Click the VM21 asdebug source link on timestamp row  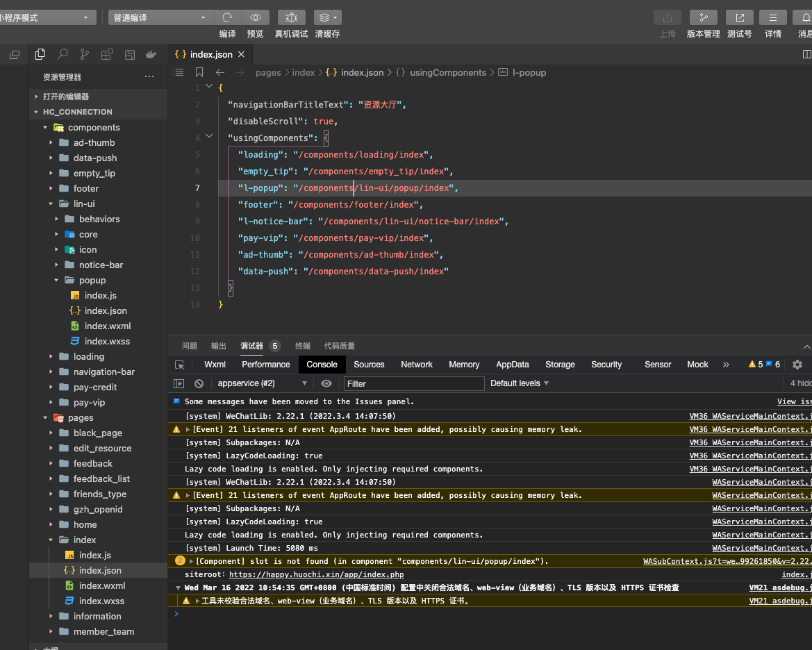[x=781, y=588]
